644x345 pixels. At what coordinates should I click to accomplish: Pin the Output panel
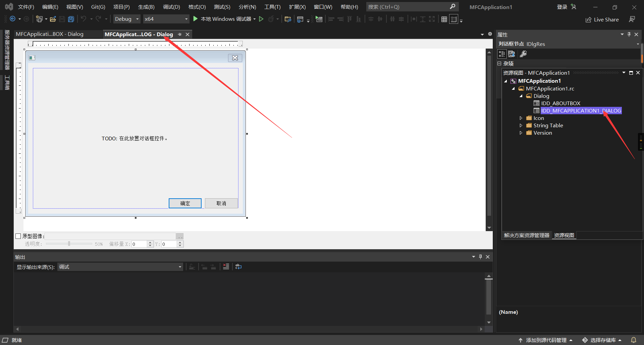click(x=481, y=257)
